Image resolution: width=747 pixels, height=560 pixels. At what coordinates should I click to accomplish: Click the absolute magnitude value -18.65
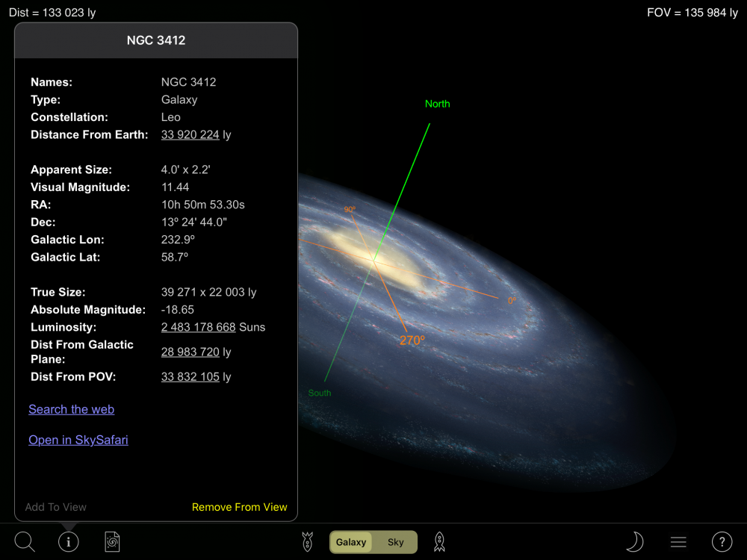(177, 310)
